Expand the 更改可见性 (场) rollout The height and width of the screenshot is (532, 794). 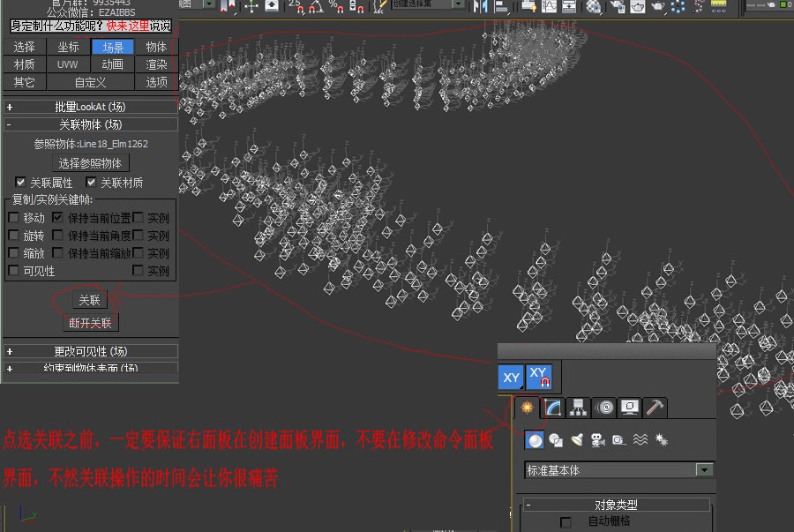pyautogui.click(x=91, y=351)
